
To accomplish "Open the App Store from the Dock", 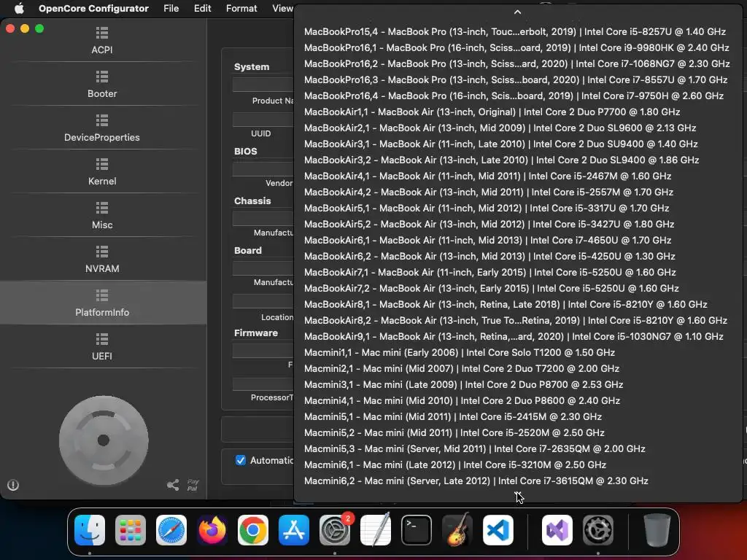I will click(294, 530).
